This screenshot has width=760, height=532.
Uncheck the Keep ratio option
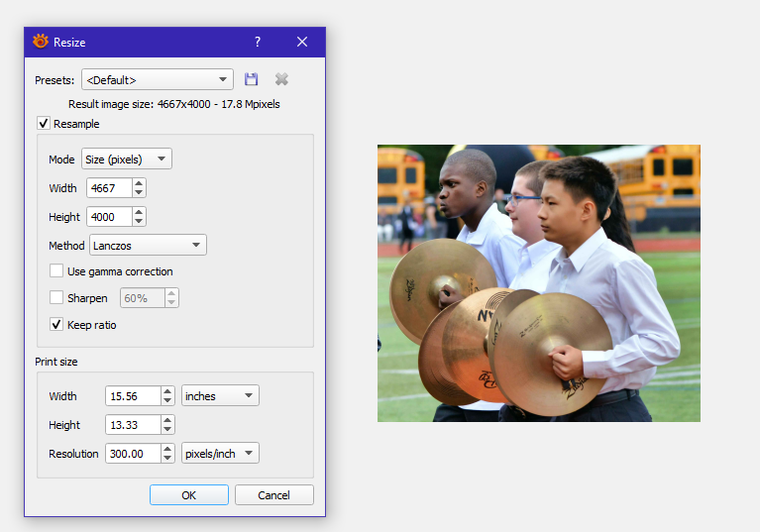pyautogui.click(x=56, y=325)
